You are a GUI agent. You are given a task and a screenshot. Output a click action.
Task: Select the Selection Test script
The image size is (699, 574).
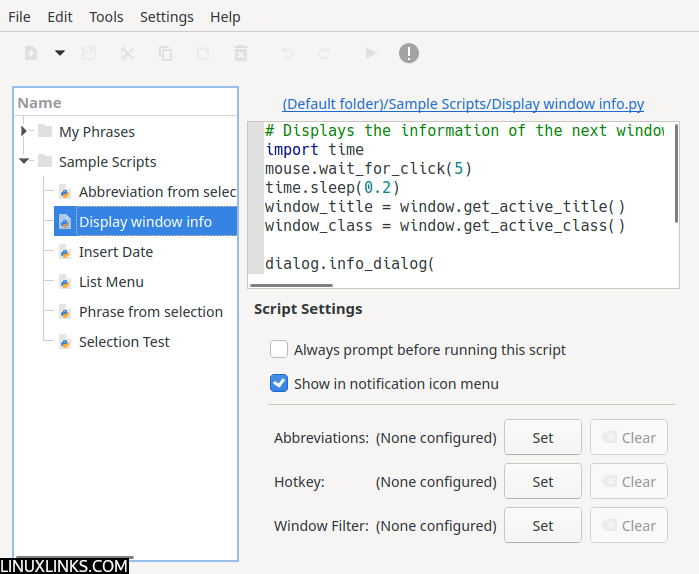[124, 342]
